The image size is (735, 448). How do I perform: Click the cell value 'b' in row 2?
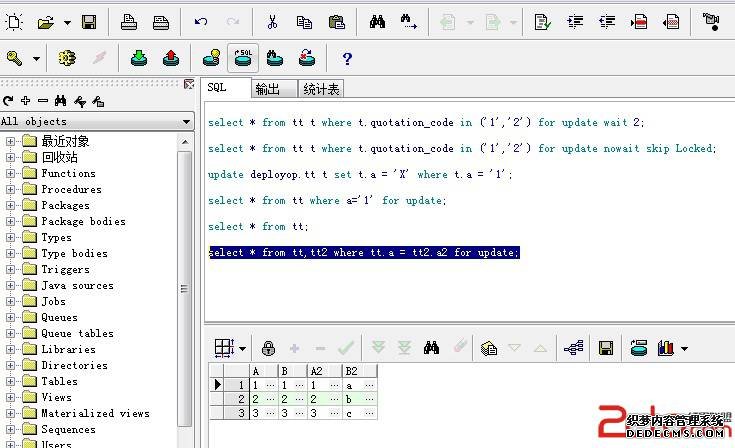tap(349, 398)
